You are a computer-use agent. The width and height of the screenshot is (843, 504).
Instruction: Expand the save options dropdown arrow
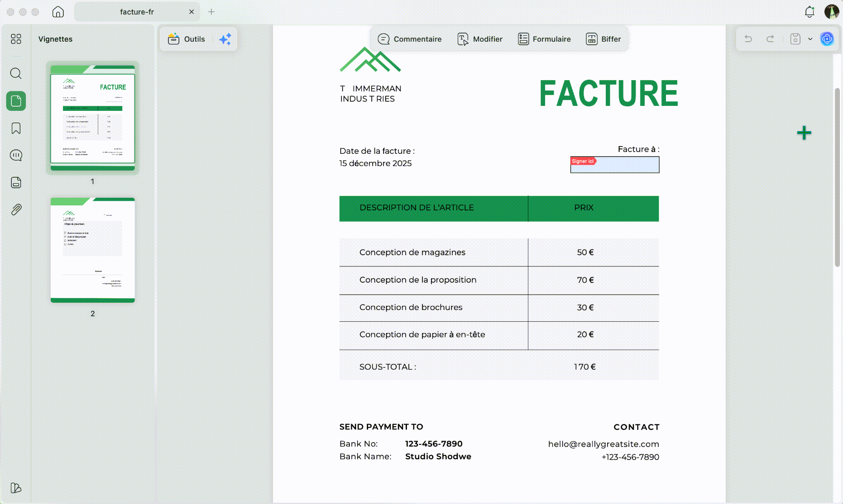[x=810, y=39]
